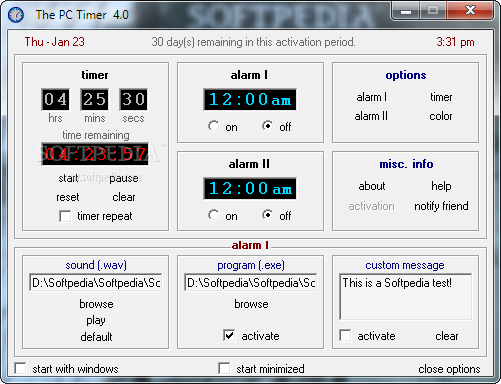Click the alarm II time display

(x=250, y=189)
